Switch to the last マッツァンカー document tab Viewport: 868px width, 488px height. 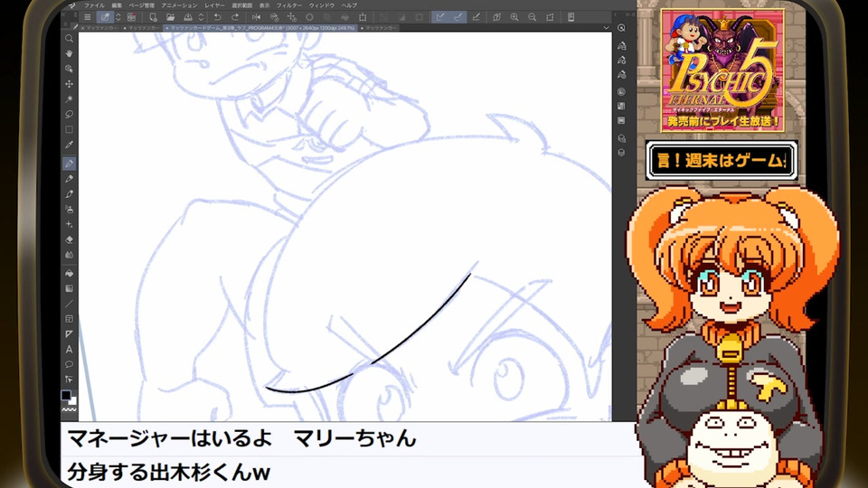coord(379,28)
